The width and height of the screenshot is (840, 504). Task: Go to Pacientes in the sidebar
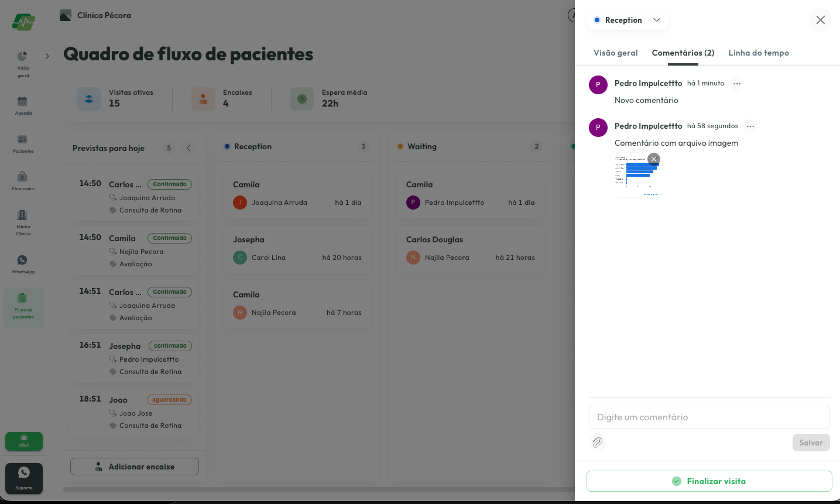pyautogui.click(x=23, y=143)
